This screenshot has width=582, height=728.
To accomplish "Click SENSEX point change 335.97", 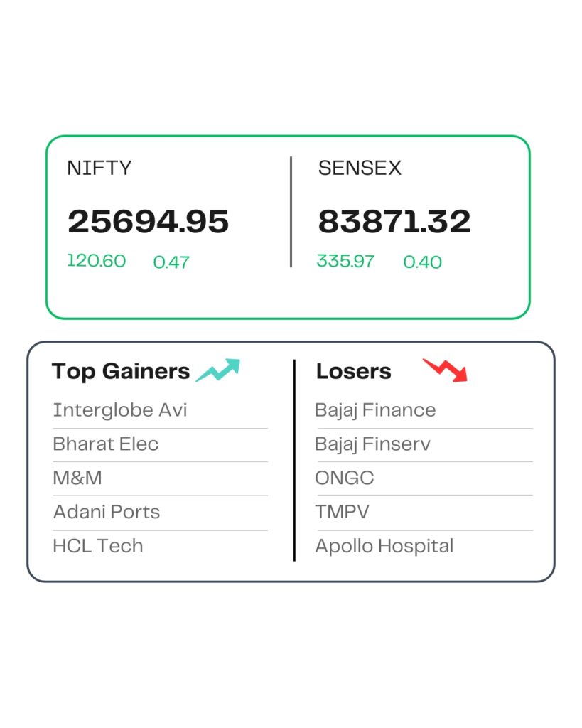I will pyautogui.click(x=345, y=261).
